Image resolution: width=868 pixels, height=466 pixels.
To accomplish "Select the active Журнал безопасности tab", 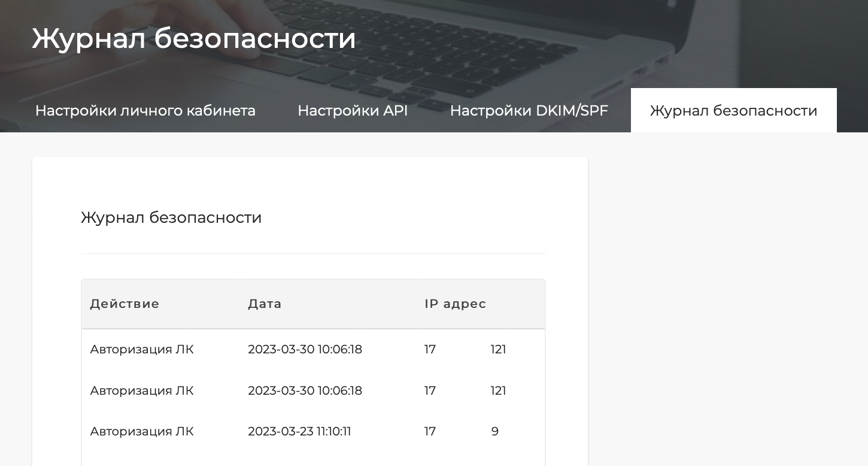I will point(733,111).
